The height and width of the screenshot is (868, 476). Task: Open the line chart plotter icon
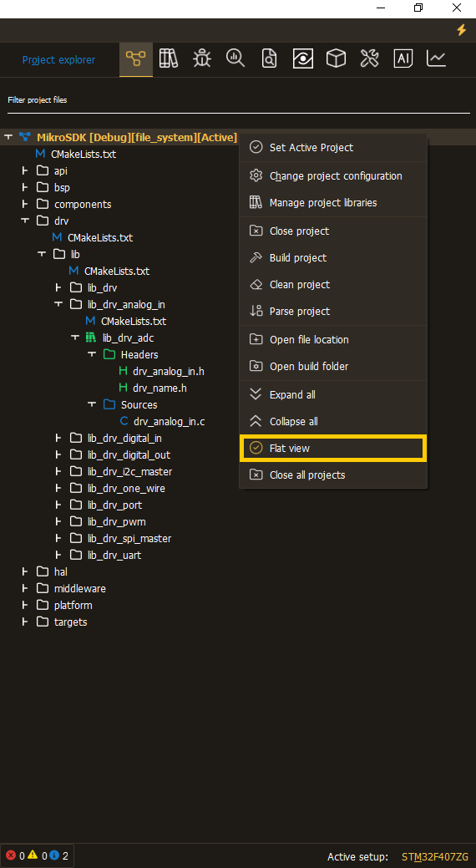coord(436,58)
